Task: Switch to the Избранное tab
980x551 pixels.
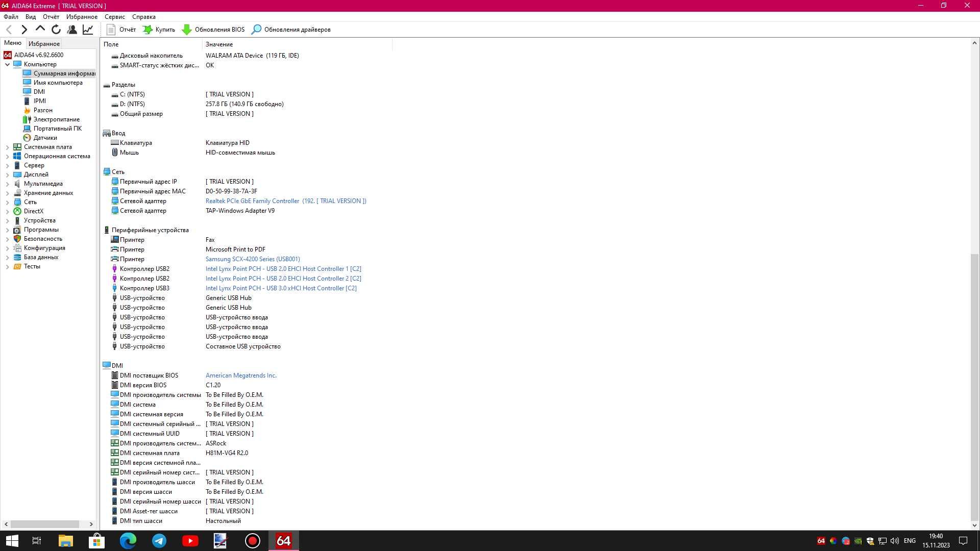Action: click(x=44, y=44)
